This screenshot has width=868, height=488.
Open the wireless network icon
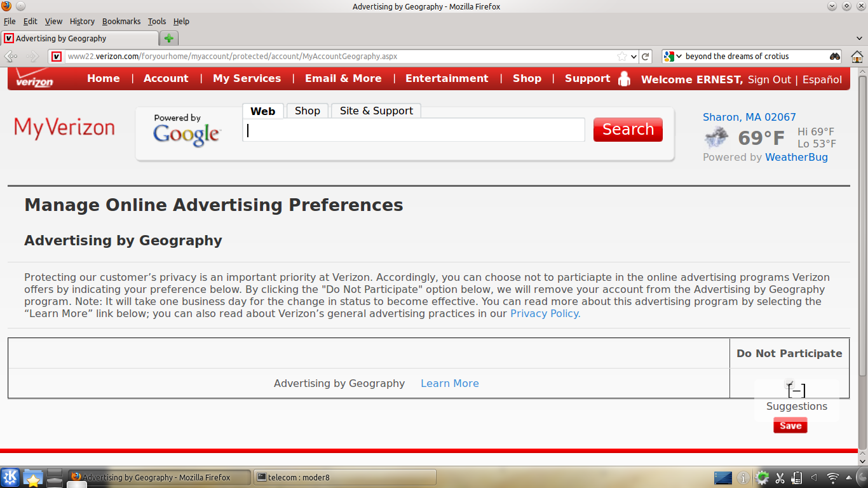coord(833,477)
